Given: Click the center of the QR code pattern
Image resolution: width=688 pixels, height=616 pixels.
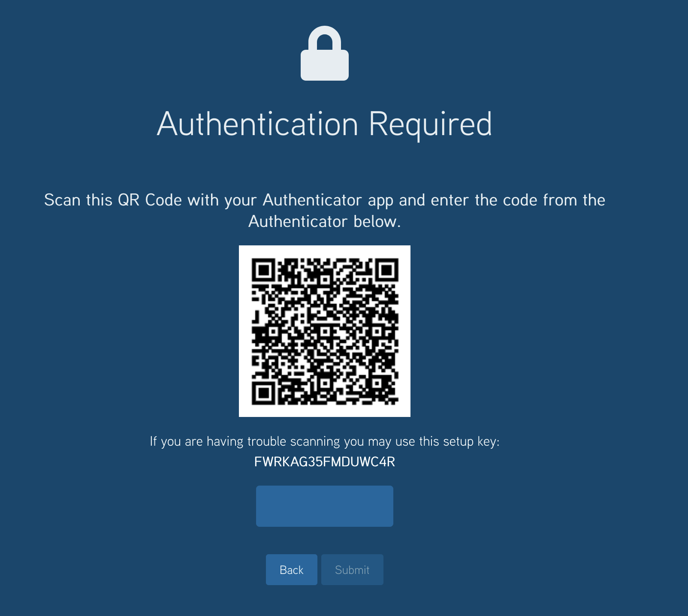Looking at the screenshot, I should coord(325,331).
